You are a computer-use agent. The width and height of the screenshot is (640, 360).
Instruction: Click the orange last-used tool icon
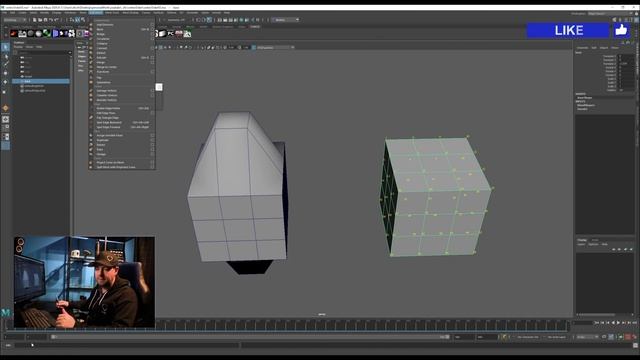5,108
